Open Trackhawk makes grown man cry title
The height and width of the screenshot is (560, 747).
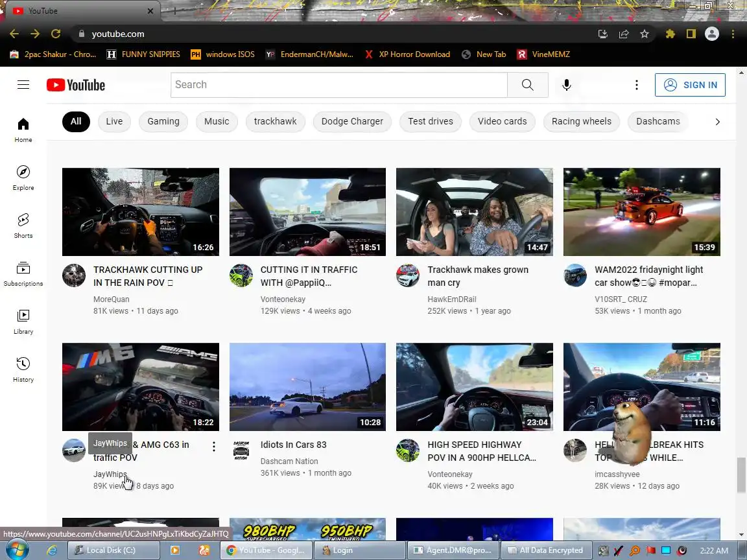(x=478, y=276)
